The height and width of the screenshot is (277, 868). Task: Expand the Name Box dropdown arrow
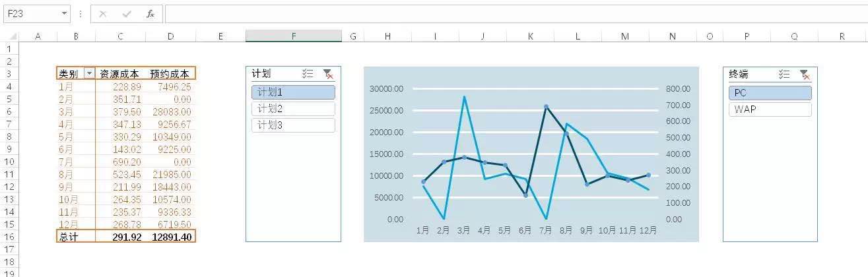tap(64, 14)
